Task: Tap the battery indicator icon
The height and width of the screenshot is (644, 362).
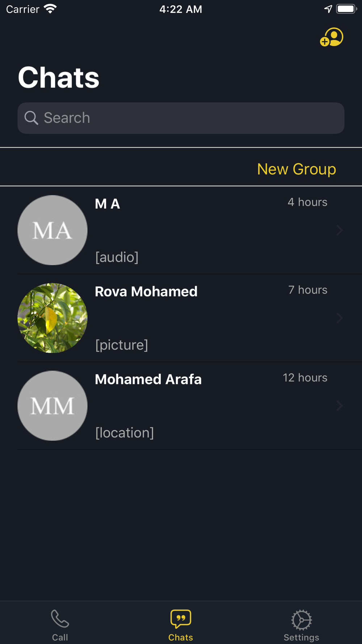Action: click(x=346, y=9)
